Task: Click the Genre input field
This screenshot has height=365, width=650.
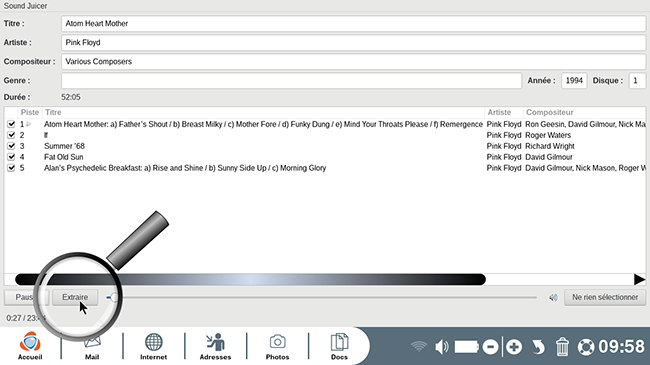Action: pyautogui.click(x=291, y=80)
